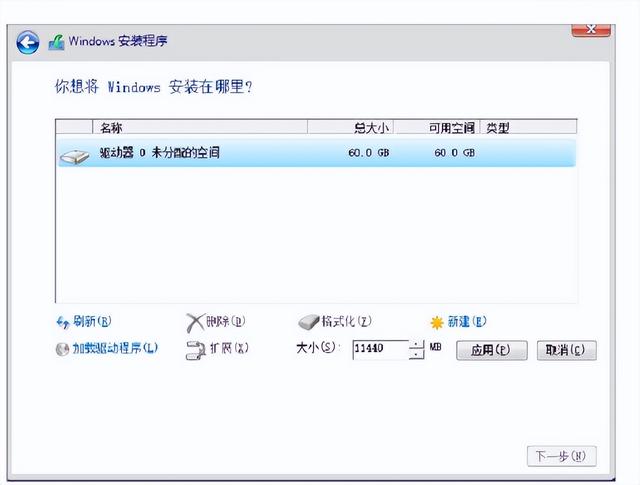
Task: Sort by the 总大小 column header
Action: point(351,127)
